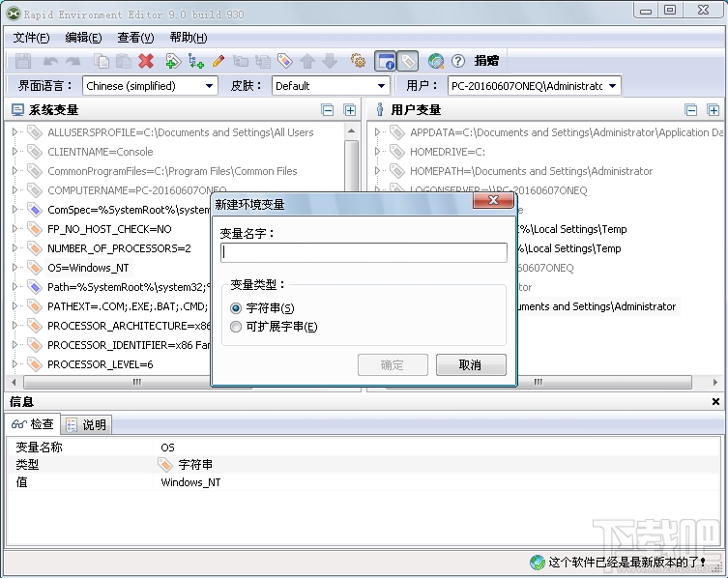Click the question mark help icon
728x578 pixels.
pos(458,61)
